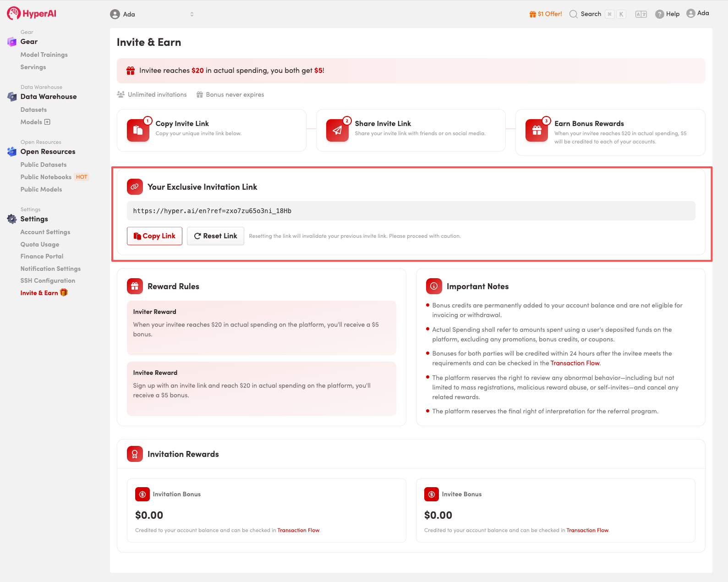Image resolution: width=728 pixels, height=582 pixels.
Task: Open SSH Configuration page
Action: [x=48, y=280]
